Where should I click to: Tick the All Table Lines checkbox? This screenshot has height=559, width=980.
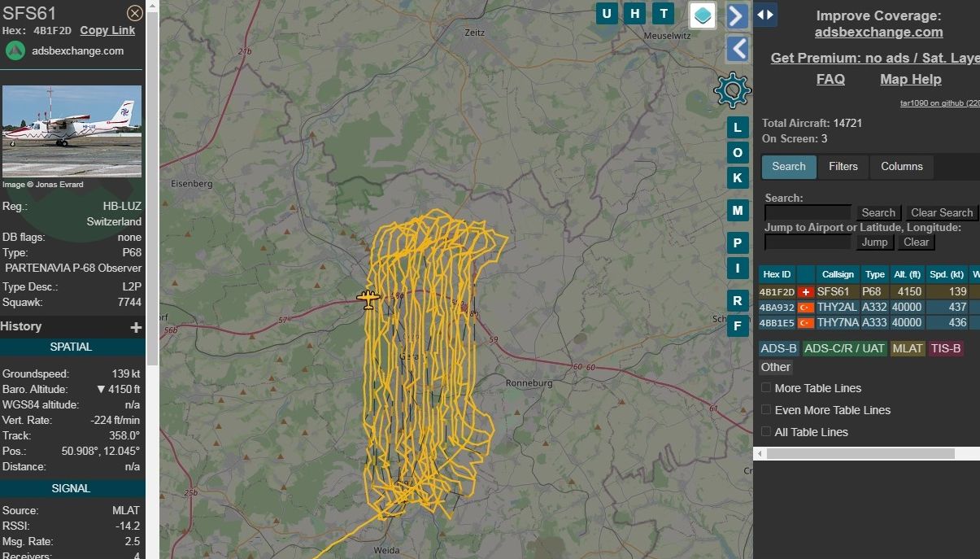[766, 432]
